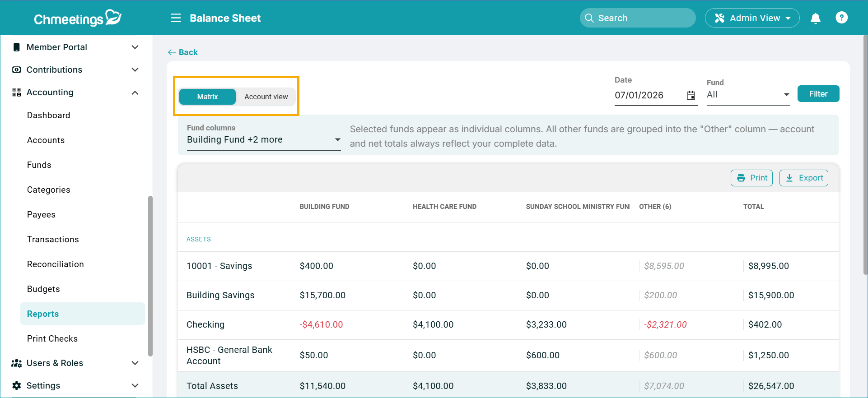This screenshot has width=868, height=398.
Task: Click the Back arrow icon
Action: pos(172,52)
